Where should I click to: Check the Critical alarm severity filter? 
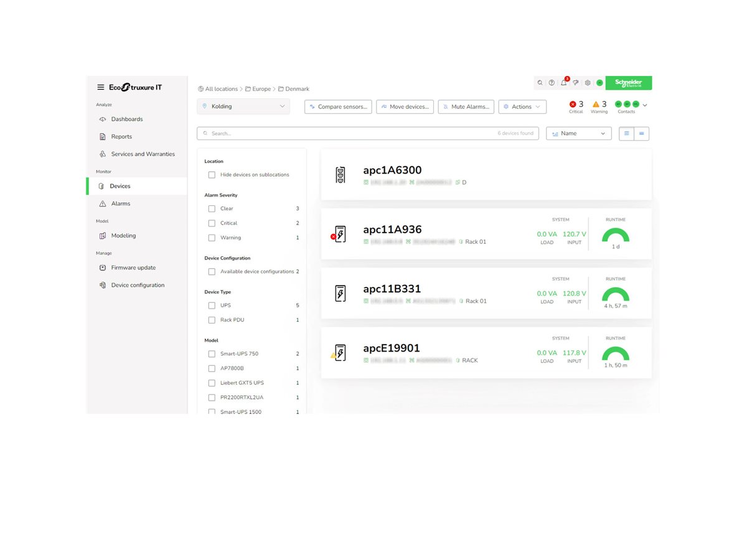point(212,223)
